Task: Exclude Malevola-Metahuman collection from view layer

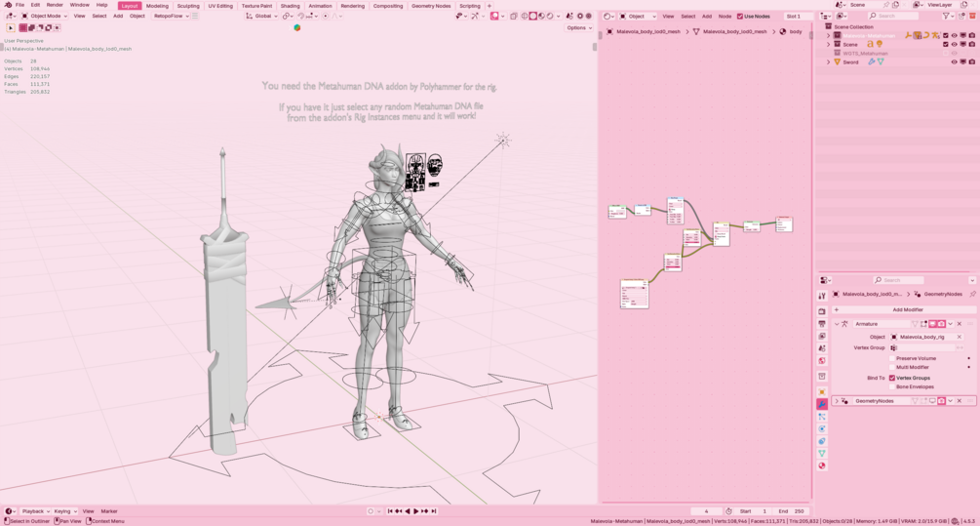Action: 946,36
